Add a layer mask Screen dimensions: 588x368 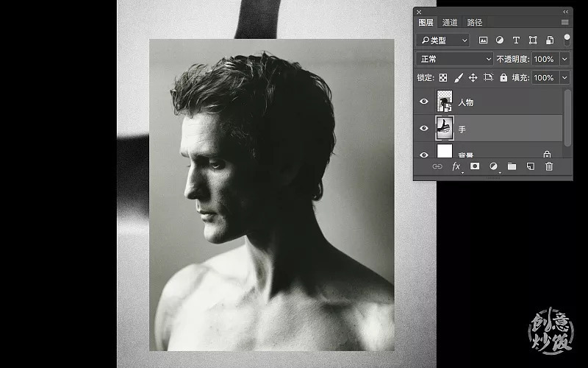[x=475, y=166]
